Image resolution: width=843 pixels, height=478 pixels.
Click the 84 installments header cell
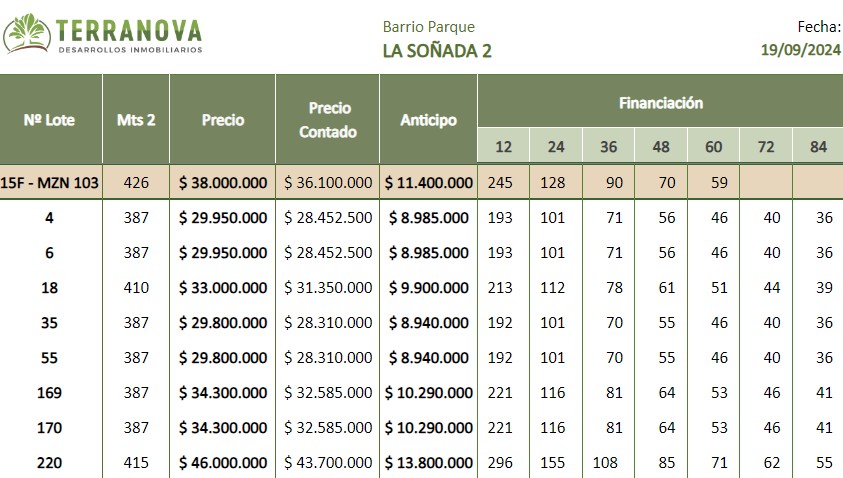[x=818, y=146]
